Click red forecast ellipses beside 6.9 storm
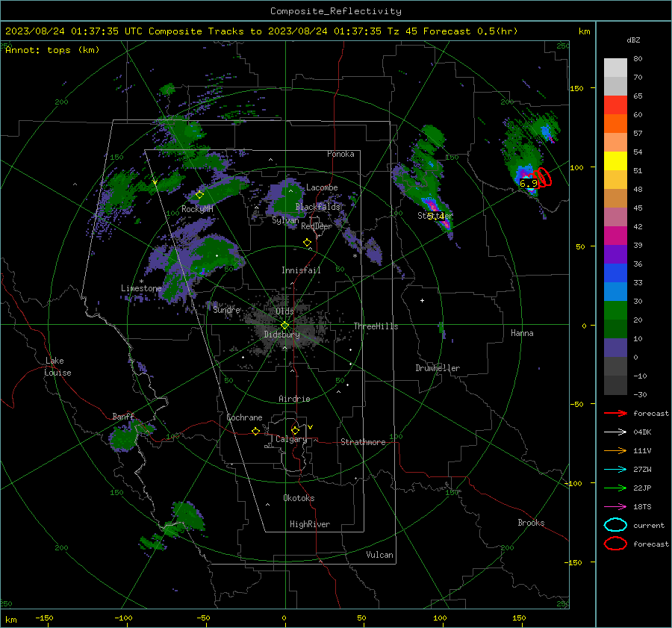 coord(543,178)
